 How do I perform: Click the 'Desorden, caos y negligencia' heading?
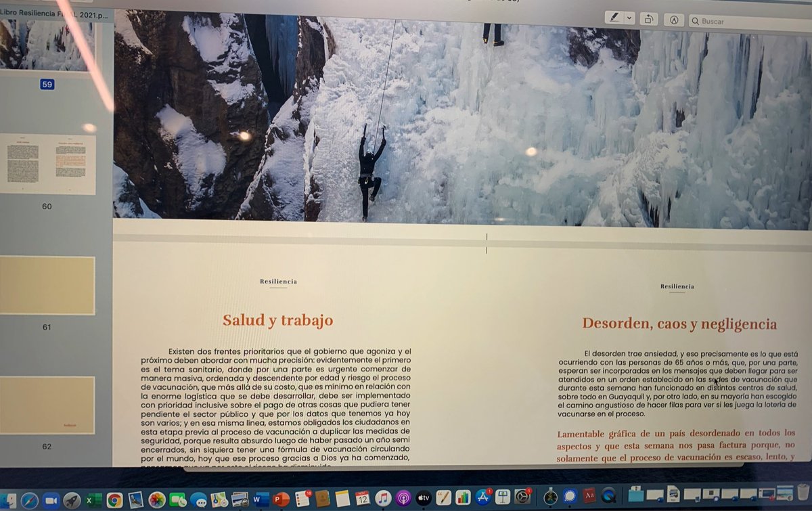point(679,324)
